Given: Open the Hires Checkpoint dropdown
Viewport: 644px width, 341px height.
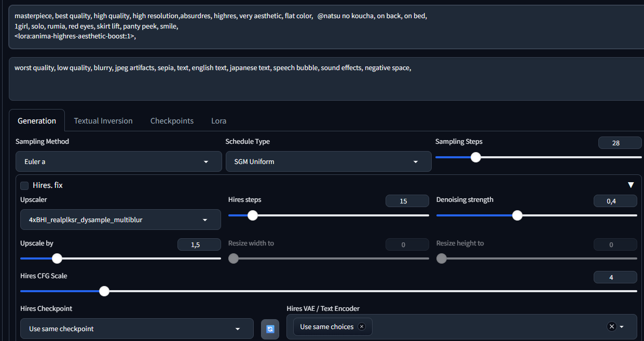Looking at the screenshot, I should click(137, 329).
